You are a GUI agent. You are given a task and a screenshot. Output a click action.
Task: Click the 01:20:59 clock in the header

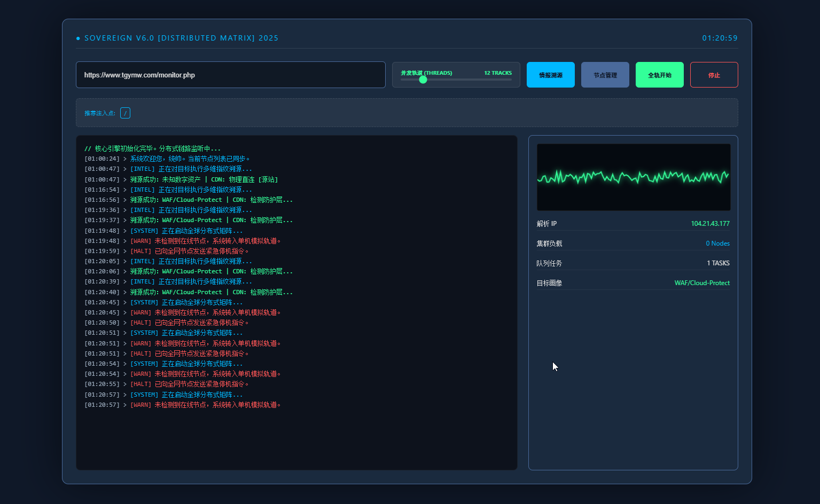[x=719, y=38]
